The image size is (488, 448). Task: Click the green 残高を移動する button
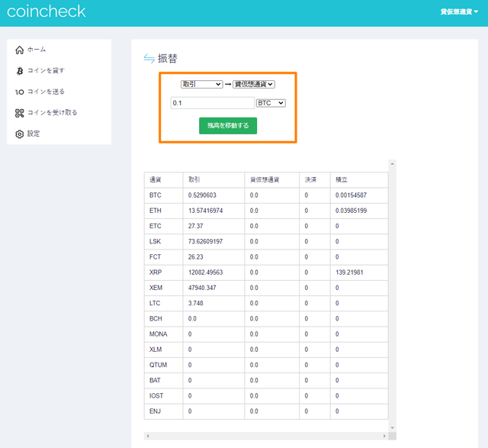tap(228, 126)
